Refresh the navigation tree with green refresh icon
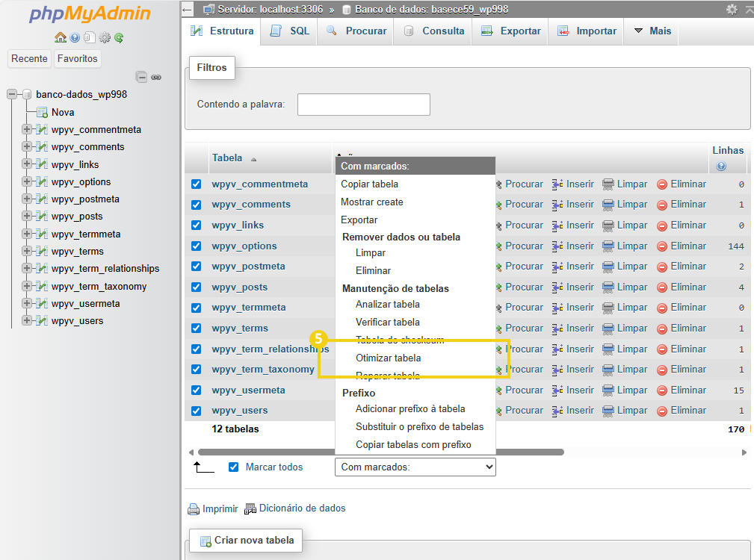The image size is (754, 560). click(120, 37)
